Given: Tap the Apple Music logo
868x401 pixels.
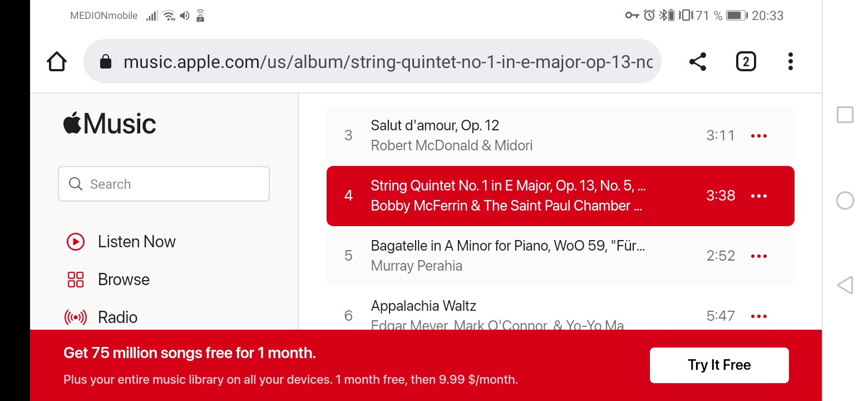Looking at the screenshot, I should [110, 124].
